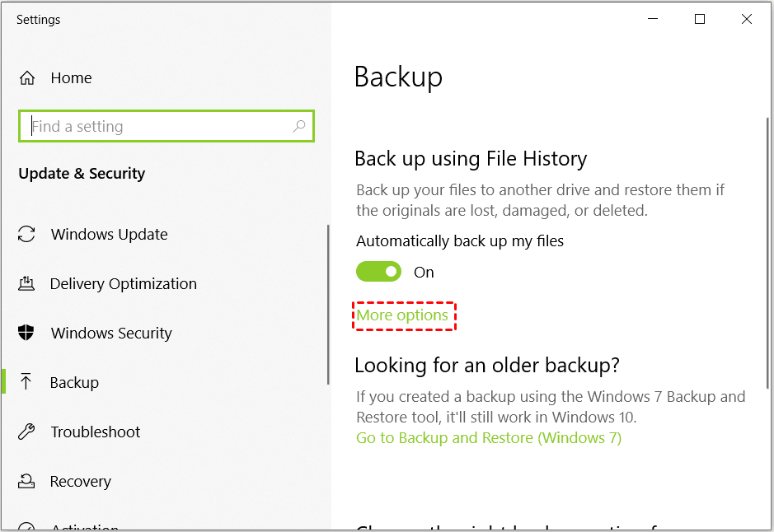Click the Recovery icon
The image size is (774, 532).
pyautogui.click(x=26, y=482)
